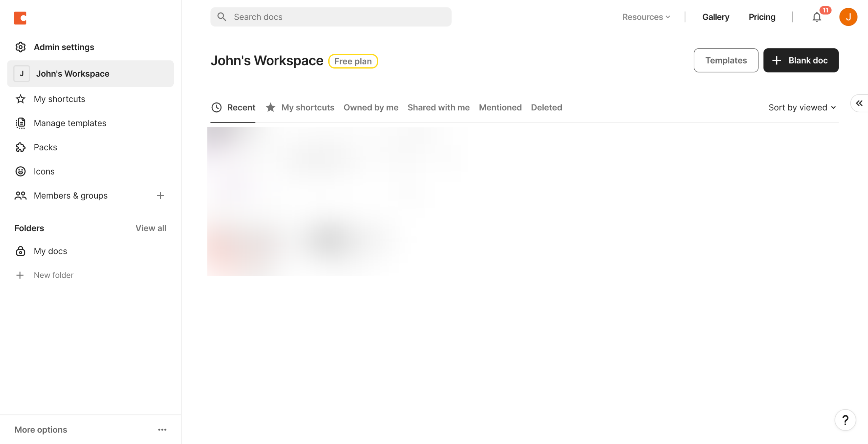Click the Templates button
This screenshot has width=868, height=444.
pos(726,60)
